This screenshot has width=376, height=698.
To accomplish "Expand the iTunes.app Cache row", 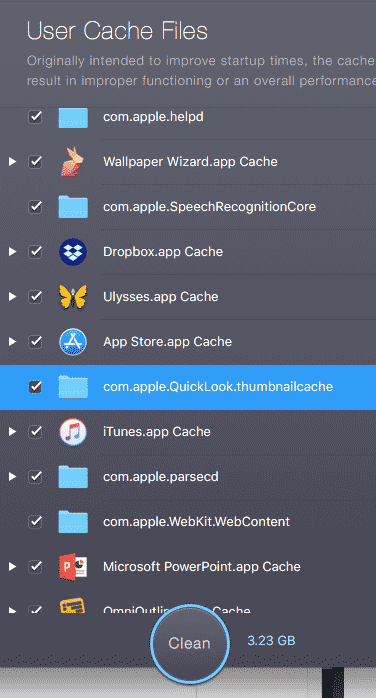I will coord(12,431).
